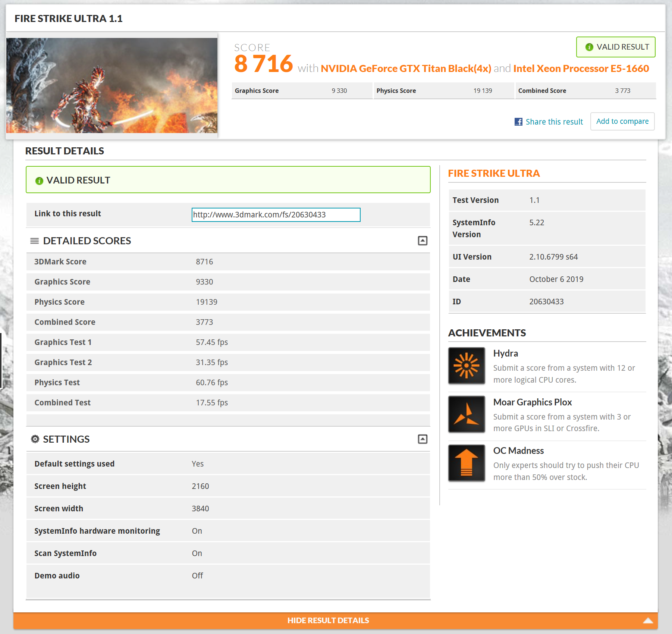Click Hide Result Details bar
This screenshot has width=672, height=634.
click(336, 621)
